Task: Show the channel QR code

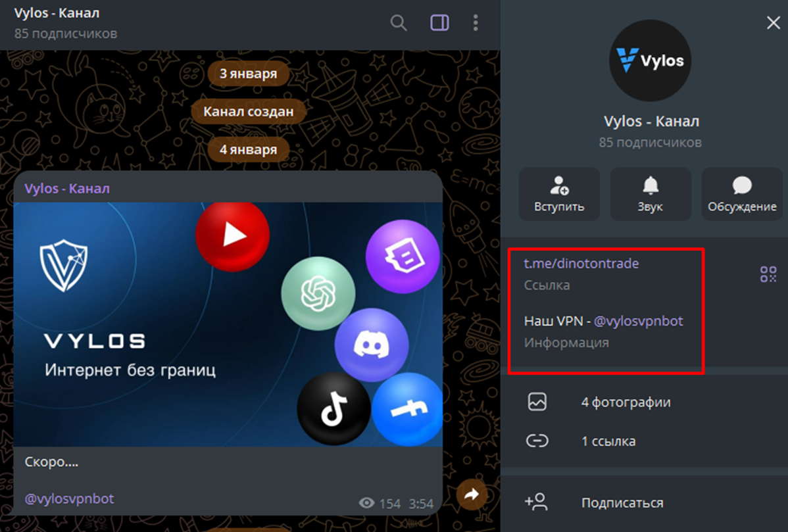Action: (x=768, y=274)
